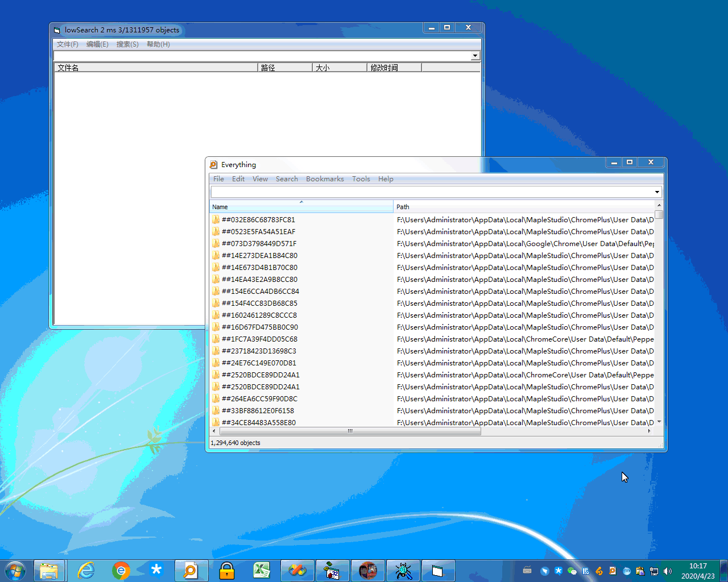Click the Everything magnifier tray icon
The image size is (728, 582).
(x=613, y=571)
